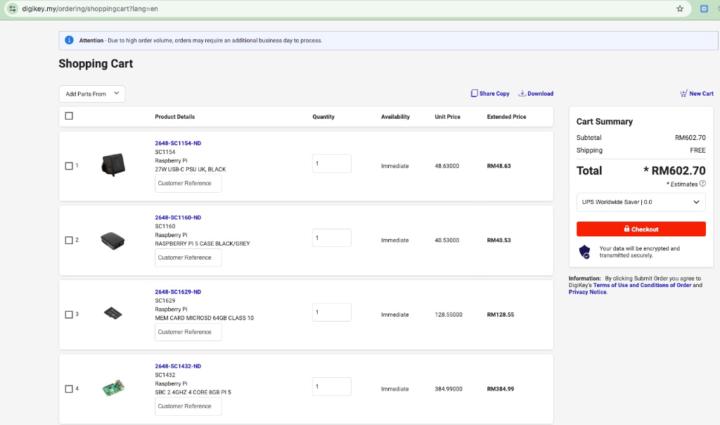Viewport: 720px width, 425px height.
Task: Click the estimates help question icon
Action: click(x=702, y=183)
